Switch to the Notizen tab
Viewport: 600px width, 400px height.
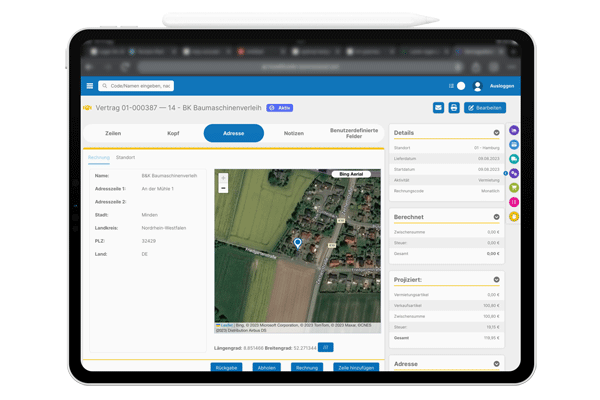293,133
